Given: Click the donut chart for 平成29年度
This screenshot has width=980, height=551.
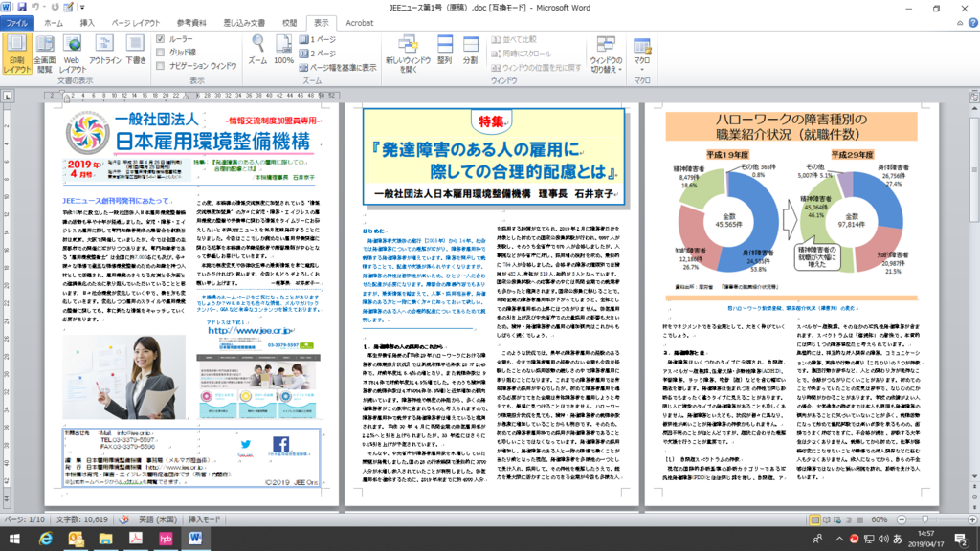Looking at the screenshot, I should (x=851, y=221).
